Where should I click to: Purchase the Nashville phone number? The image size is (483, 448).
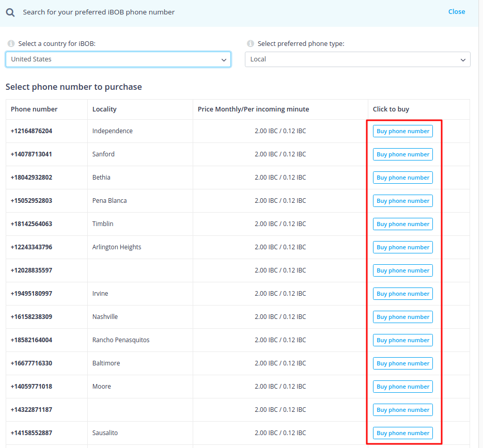[403, 317]
